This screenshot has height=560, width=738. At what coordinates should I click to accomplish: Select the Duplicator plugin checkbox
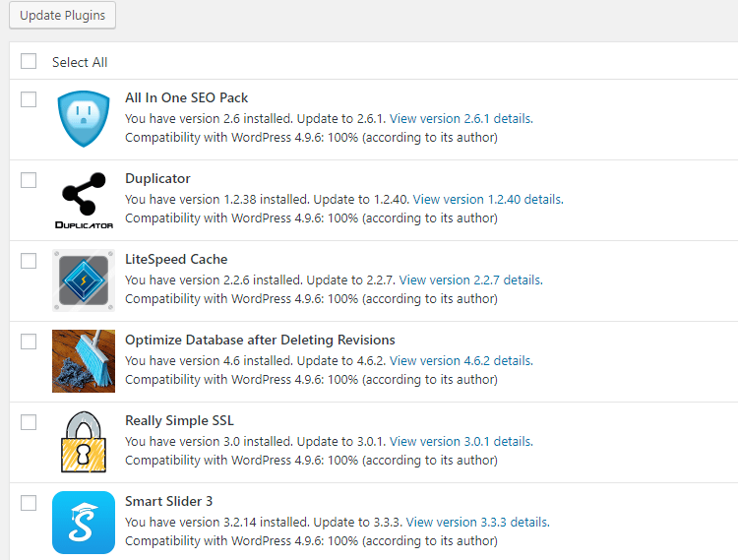pyautogui.click(x=29, y=180)
